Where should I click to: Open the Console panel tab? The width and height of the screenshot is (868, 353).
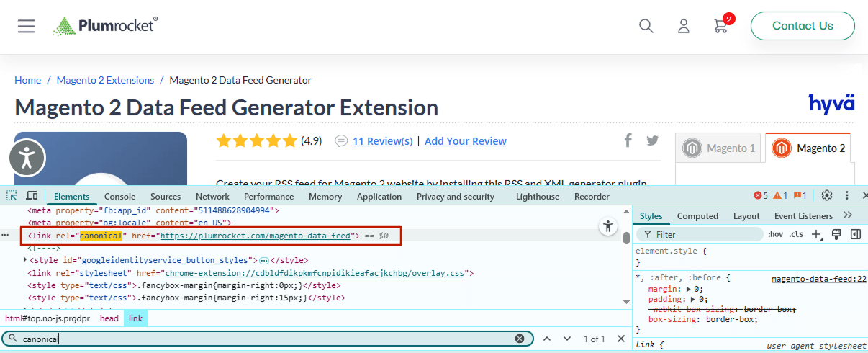click(119, 197)
